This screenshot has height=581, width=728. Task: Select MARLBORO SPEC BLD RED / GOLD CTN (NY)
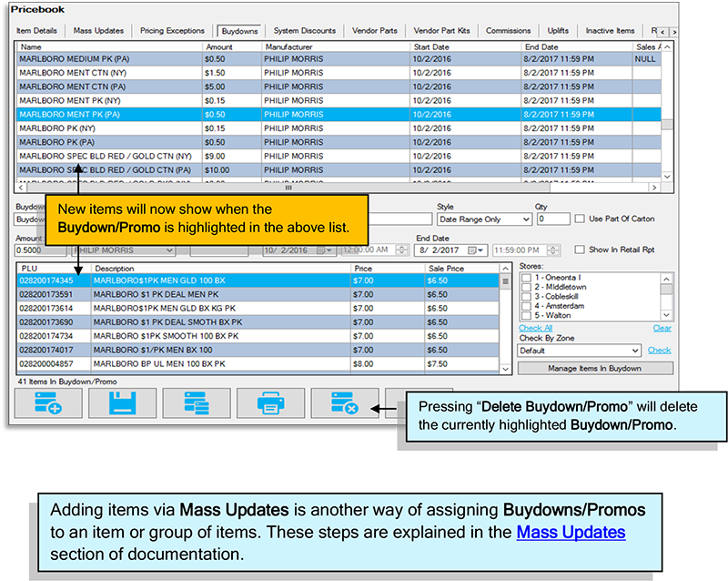(339, 156)
